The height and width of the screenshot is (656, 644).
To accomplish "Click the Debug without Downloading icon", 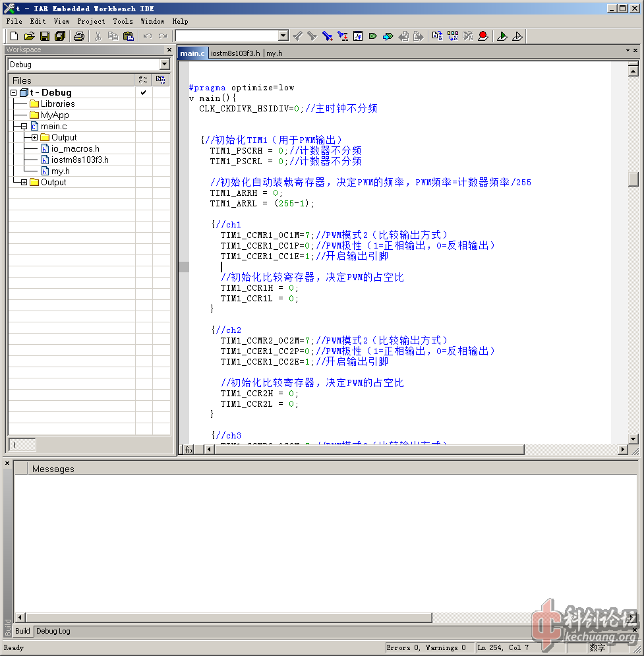I will pyautogui.click(x=517, y=36).
